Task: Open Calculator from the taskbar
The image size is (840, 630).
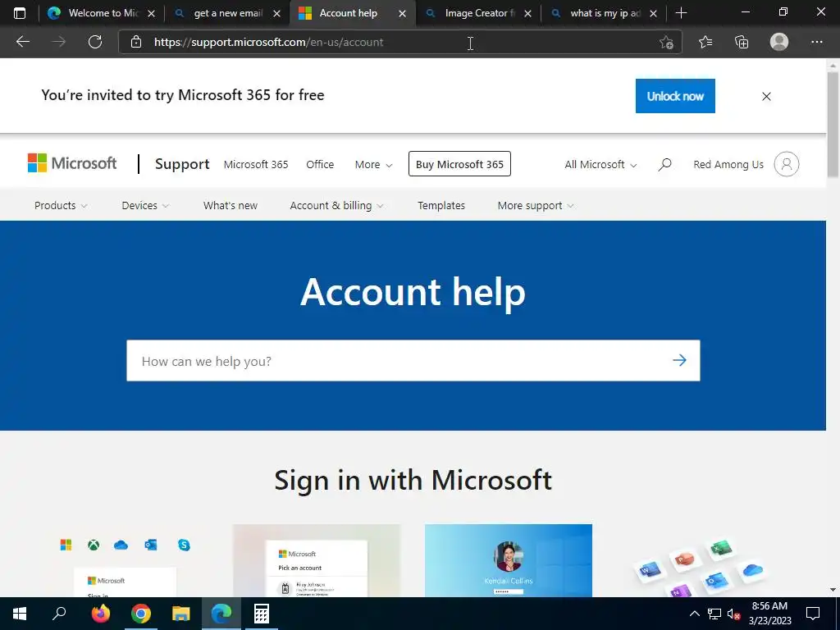Action: coord(262,614)
